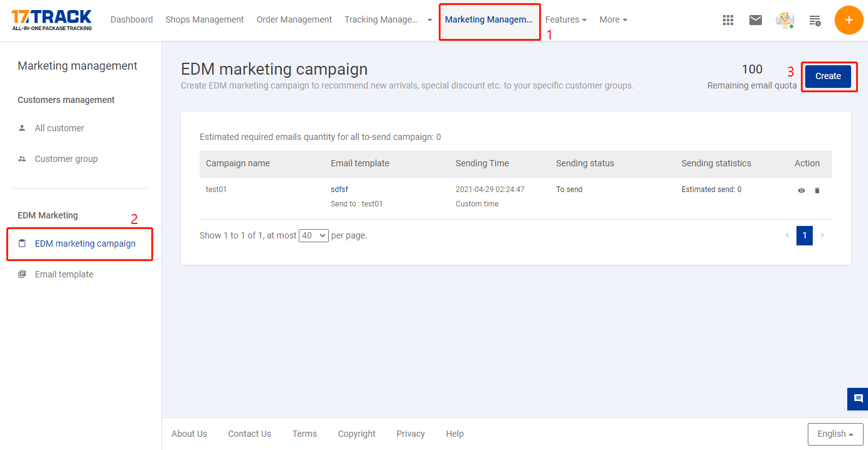Expand the dropdown arrow after Tracking Management

click(x=430, y=20)
